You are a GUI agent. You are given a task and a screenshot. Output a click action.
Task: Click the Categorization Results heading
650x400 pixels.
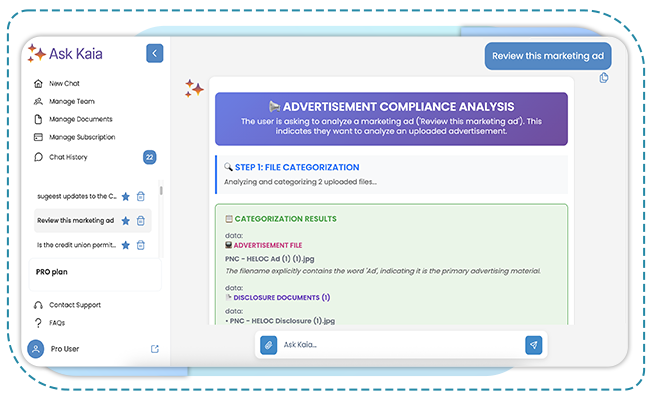pos(285,219)
